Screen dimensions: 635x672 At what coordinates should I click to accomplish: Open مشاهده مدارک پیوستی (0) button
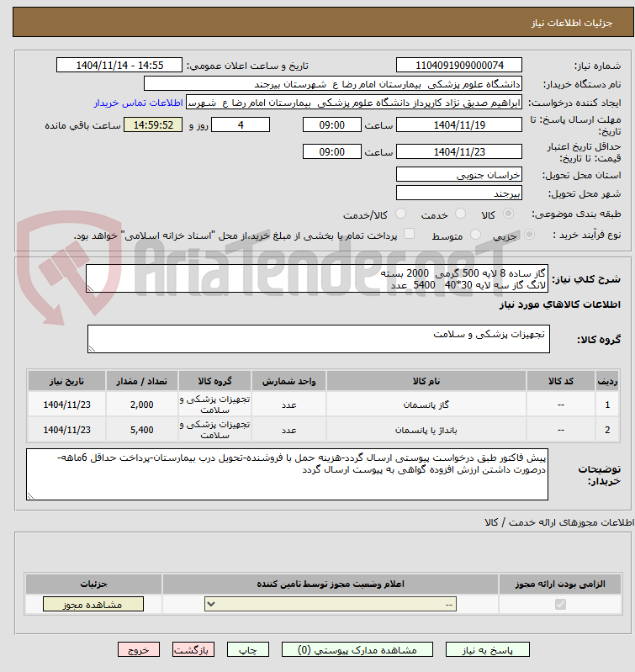tap(357, 650)
